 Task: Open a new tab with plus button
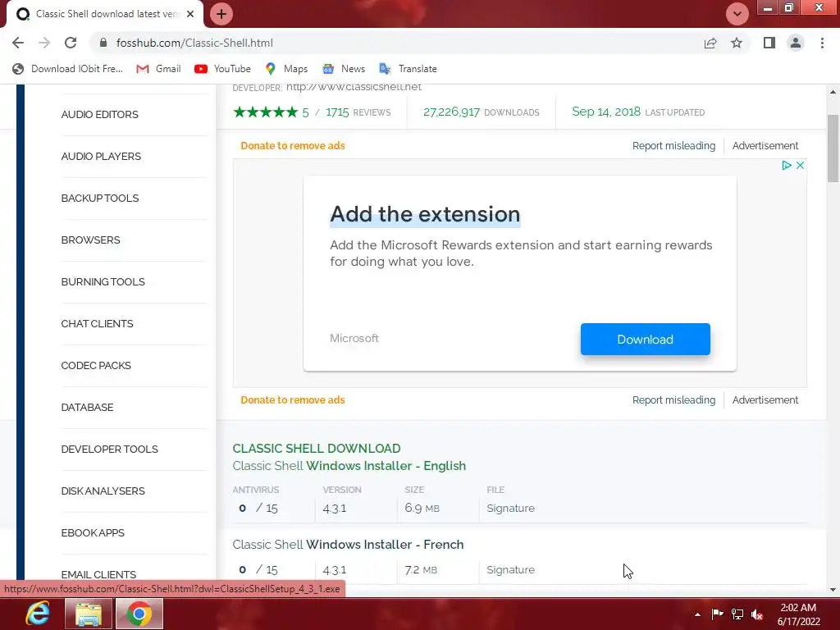[x=221, y=14]
